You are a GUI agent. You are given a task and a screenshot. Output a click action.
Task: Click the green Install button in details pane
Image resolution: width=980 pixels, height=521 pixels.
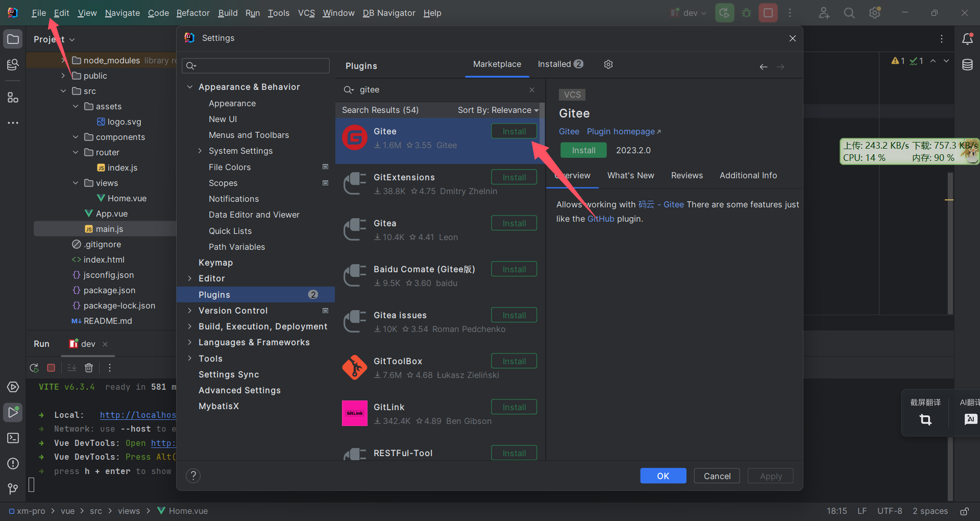(583, 150)
